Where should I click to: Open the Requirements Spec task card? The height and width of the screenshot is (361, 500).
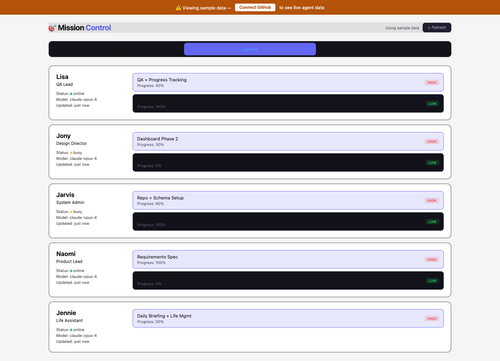[288, 259]
